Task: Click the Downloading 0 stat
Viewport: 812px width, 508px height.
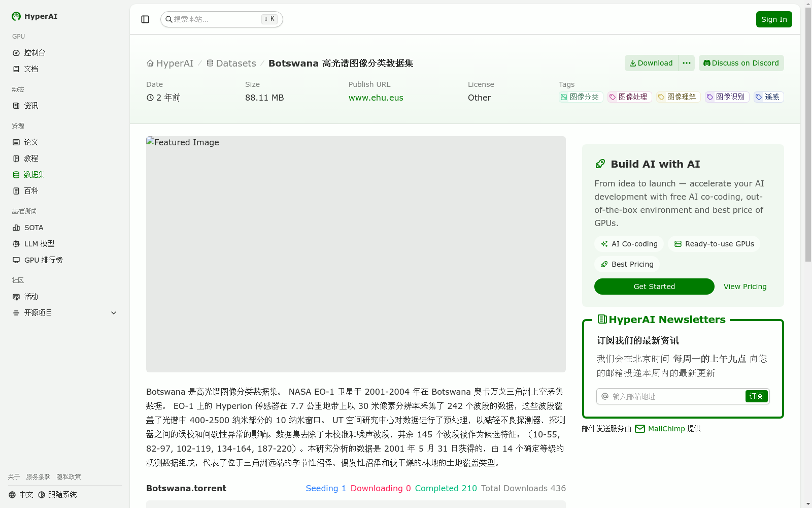Action: pos(381,488)
